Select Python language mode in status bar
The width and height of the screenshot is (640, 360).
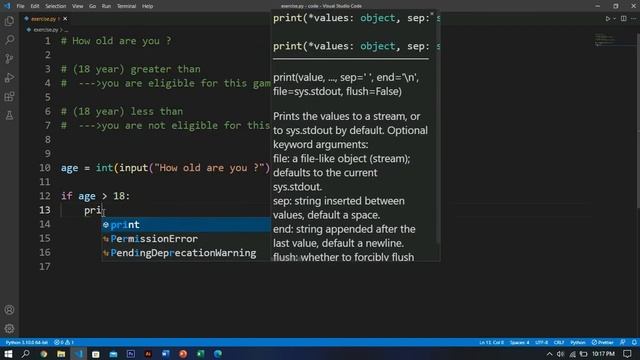tap(578, 342)
